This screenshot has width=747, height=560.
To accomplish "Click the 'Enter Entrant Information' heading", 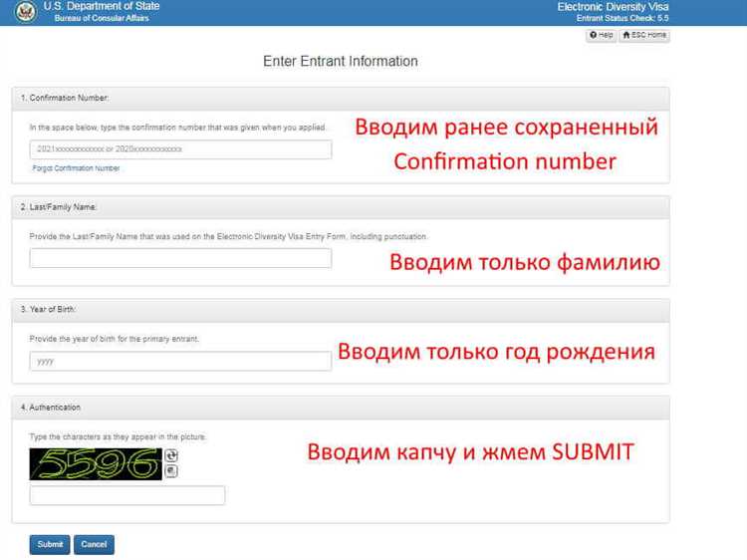I will coord(340,62).
